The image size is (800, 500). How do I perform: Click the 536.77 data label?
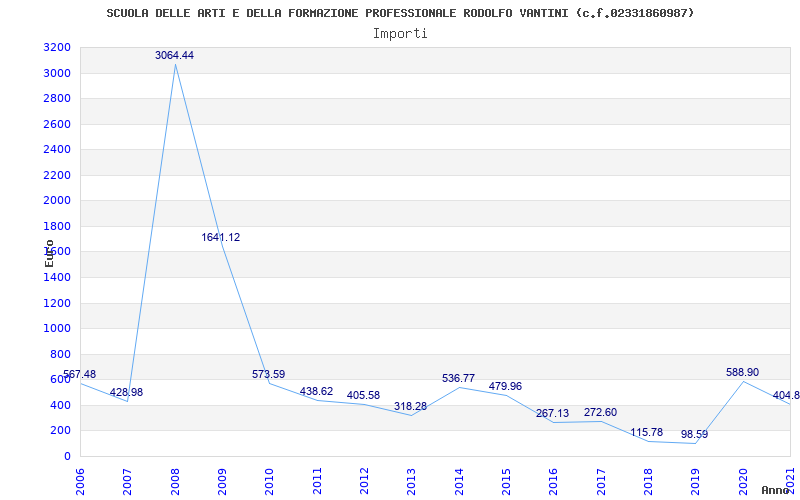pyautogui.click(x=458, y=379)
